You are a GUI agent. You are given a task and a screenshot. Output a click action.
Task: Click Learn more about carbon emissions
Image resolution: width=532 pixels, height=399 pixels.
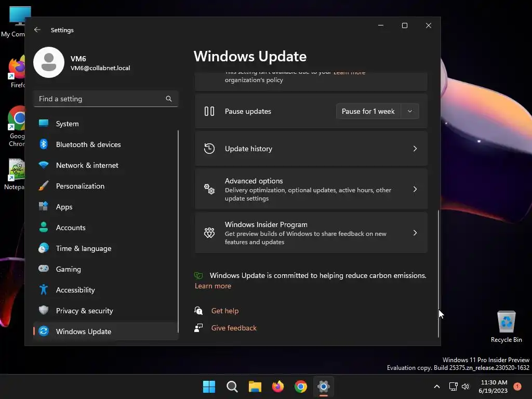(212, 286)
